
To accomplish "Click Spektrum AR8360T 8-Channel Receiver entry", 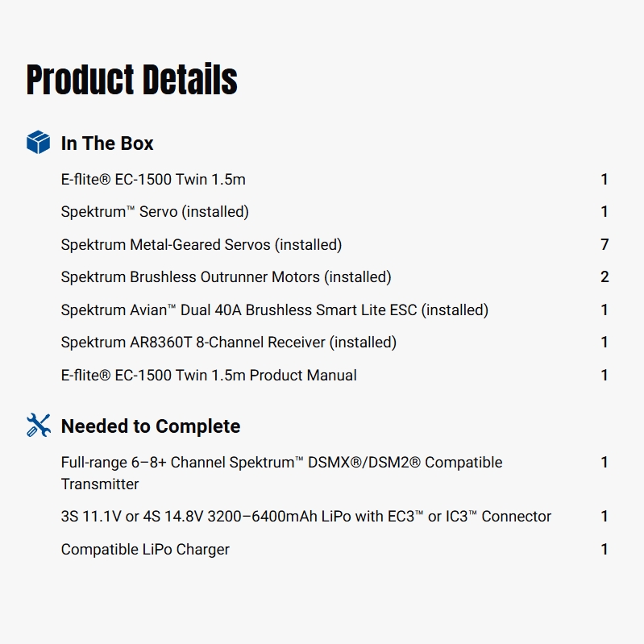I will [x=229, y=343].
